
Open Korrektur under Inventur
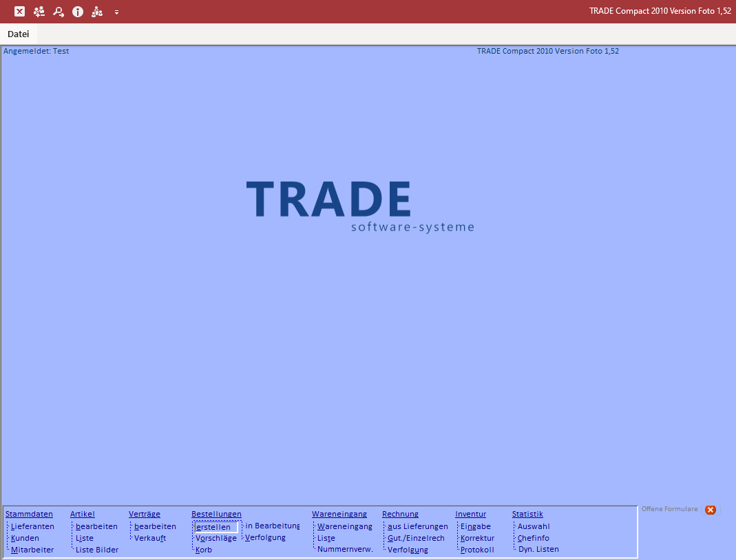tap(477, 538)
